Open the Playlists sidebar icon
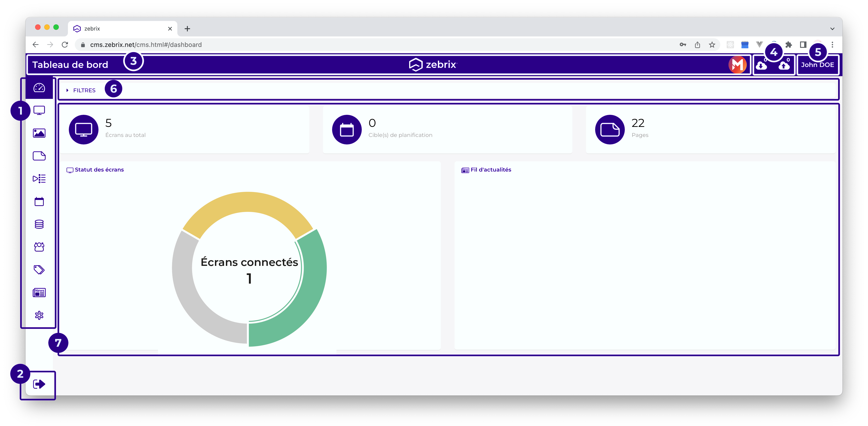This screenshot has height=426, width=868. [39, 178]
